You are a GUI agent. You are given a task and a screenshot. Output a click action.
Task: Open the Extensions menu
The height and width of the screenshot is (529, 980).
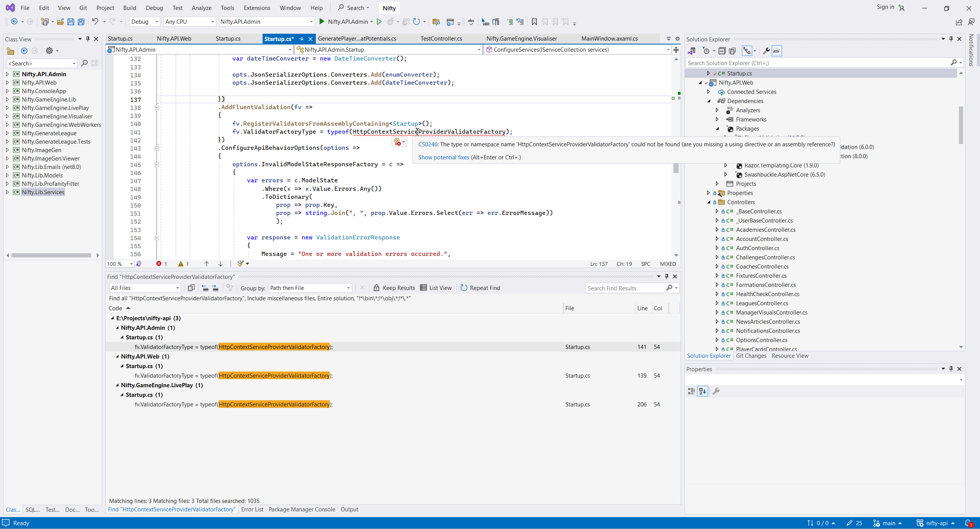click(257, 8)
